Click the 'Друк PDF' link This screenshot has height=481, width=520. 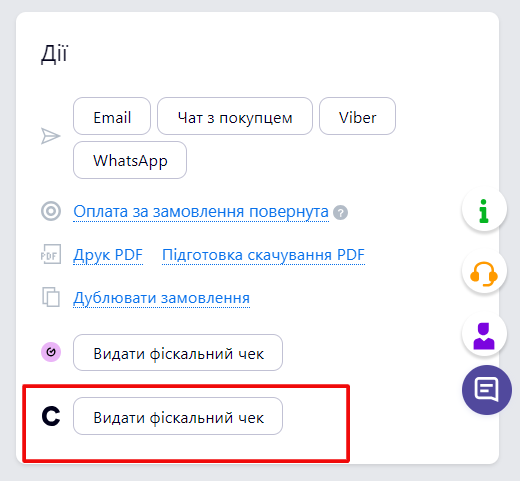point(108,255)
